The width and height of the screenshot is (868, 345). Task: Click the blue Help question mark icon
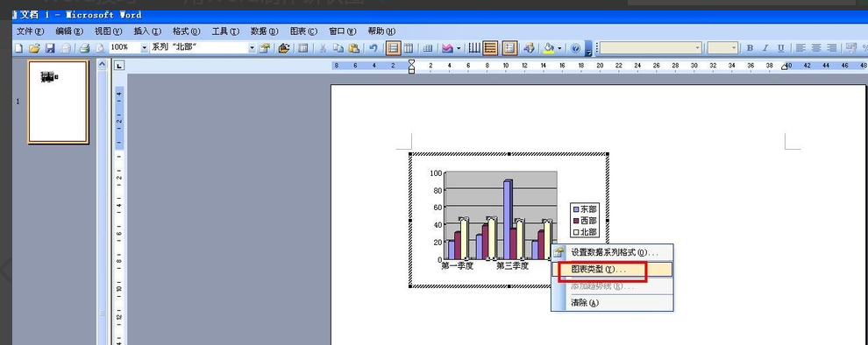click(x=576, y=48)
